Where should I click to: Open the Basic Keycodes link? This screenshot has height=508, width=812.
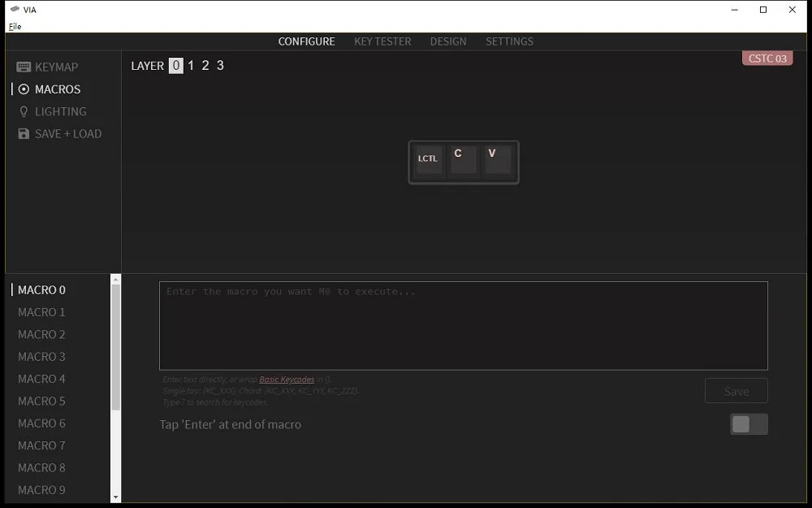coord(287,380)
